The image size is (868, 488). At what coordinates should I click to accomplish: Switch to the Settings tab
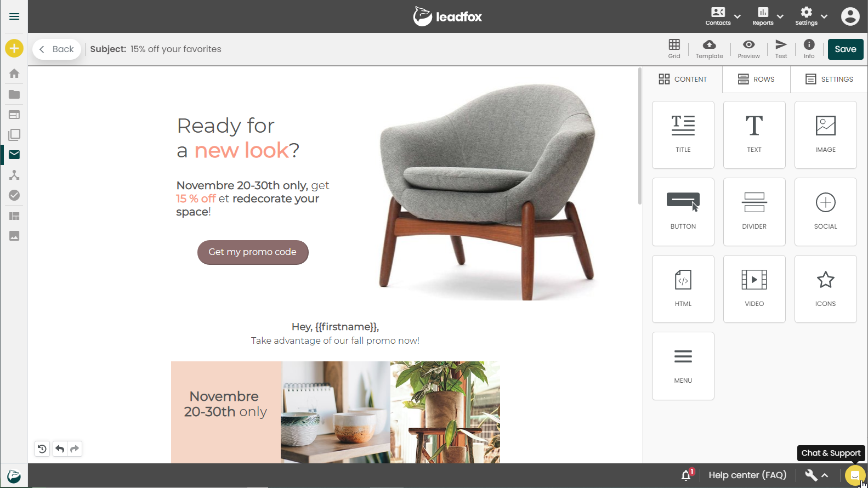tap(829, 79)
